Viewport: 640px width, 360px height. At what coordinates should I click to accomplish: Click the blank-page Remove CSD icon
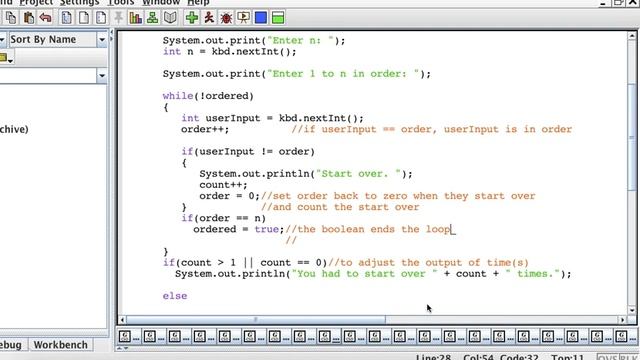tap(84, 18)
